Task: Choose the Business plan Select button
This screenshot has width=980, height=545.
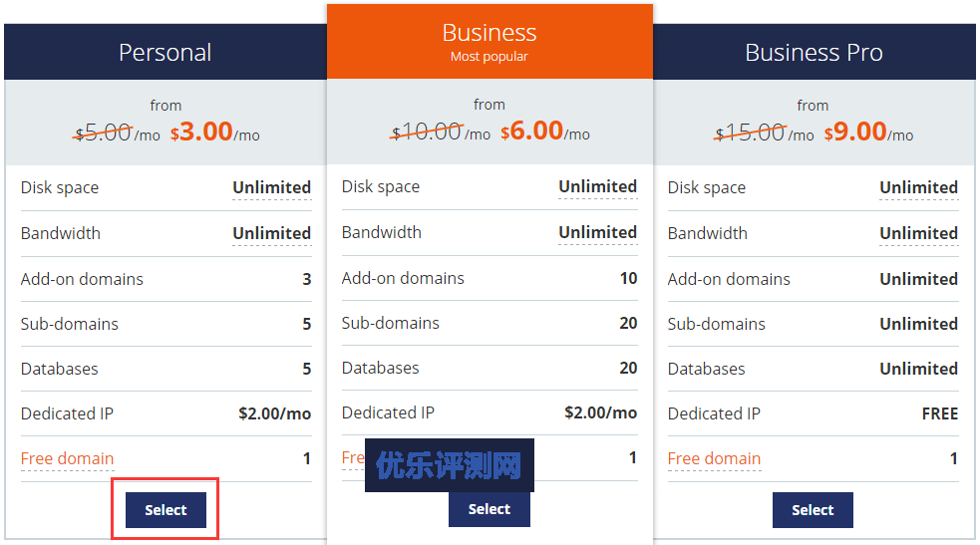Action: pos(489,509)
